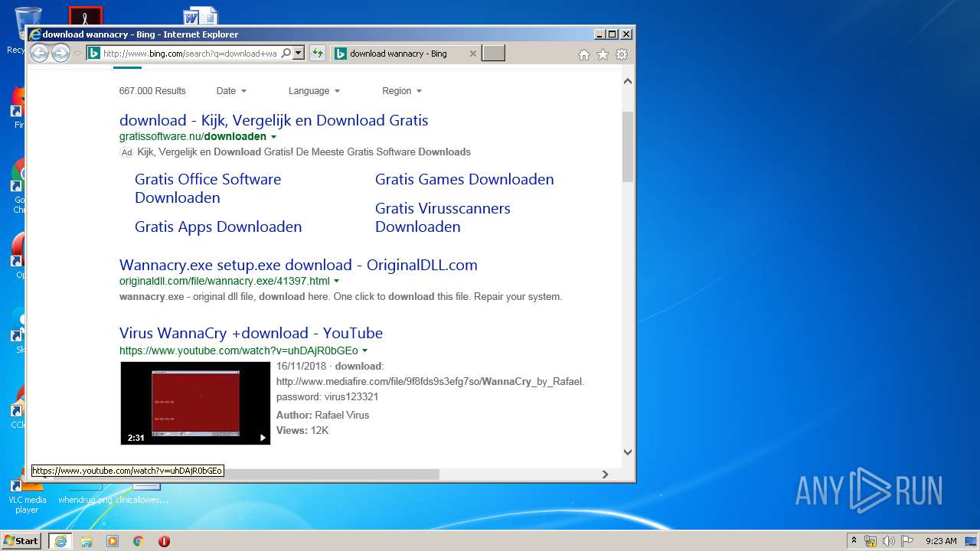Click Internet Explorer taskbar icon

click(x=60, y=541)
